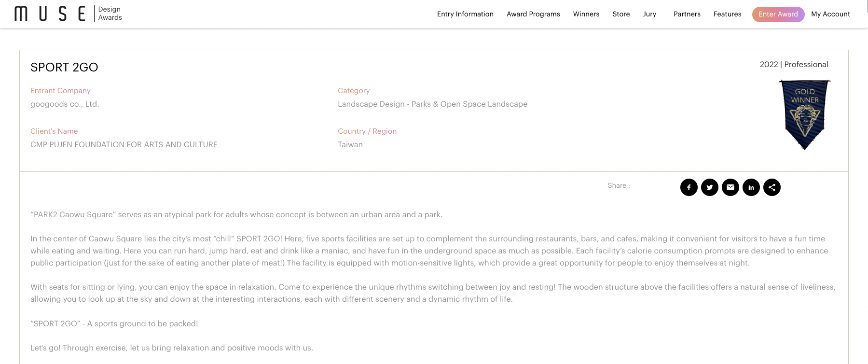Open My Account

(x=830, y=14)
